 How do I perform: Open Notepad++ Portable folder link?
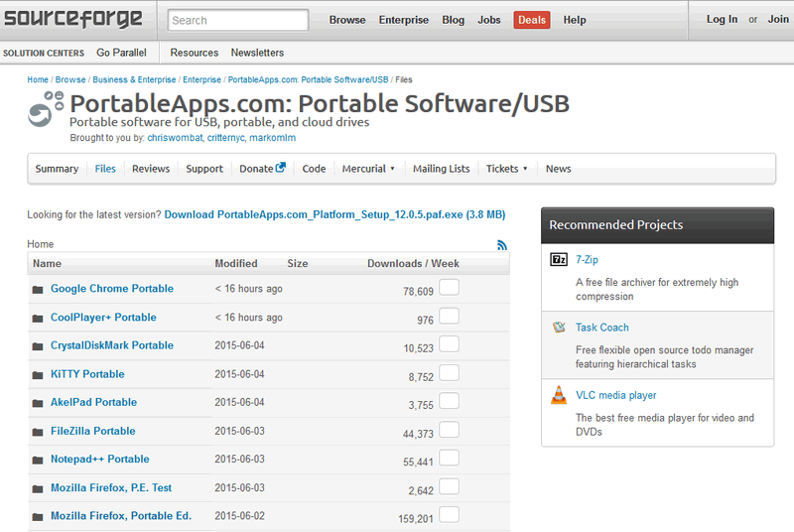[100, 460]
